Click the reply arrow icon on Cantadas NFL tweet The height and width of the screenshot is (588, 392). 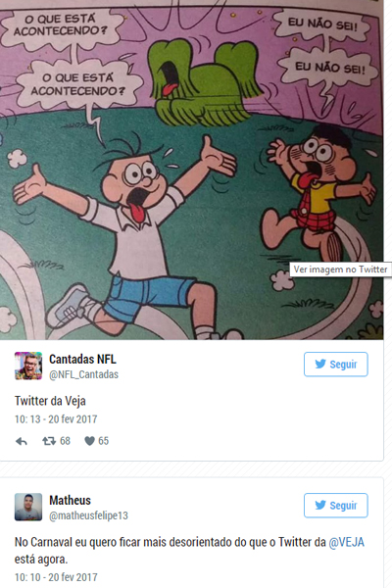[22, 441]
